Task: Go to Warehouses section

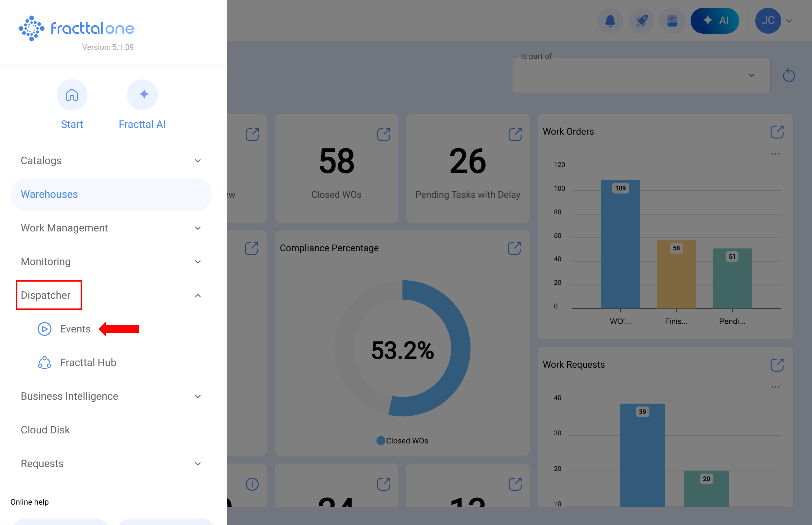Action: coord(49,194)
